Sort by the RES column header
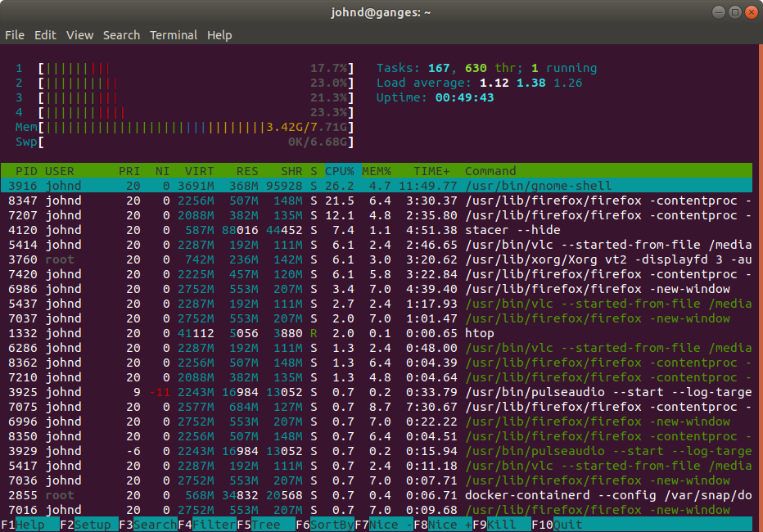The width and height of the screenshot is (763, 532). point(247,171)
